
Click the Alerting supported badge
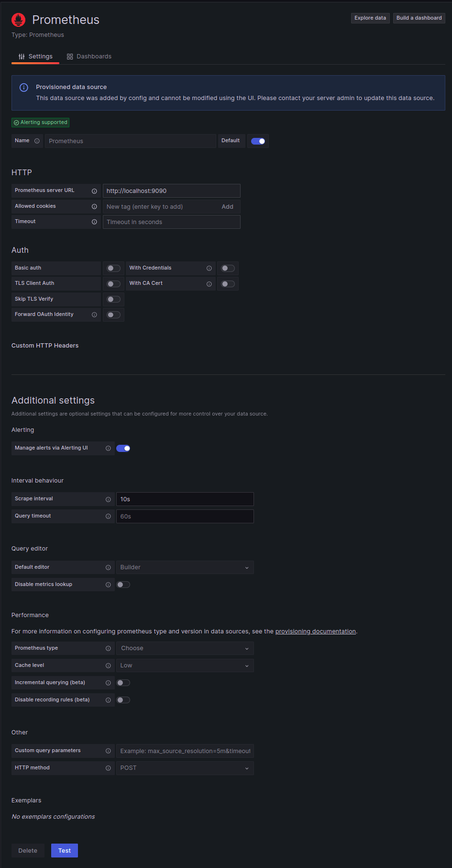(41, 123)
